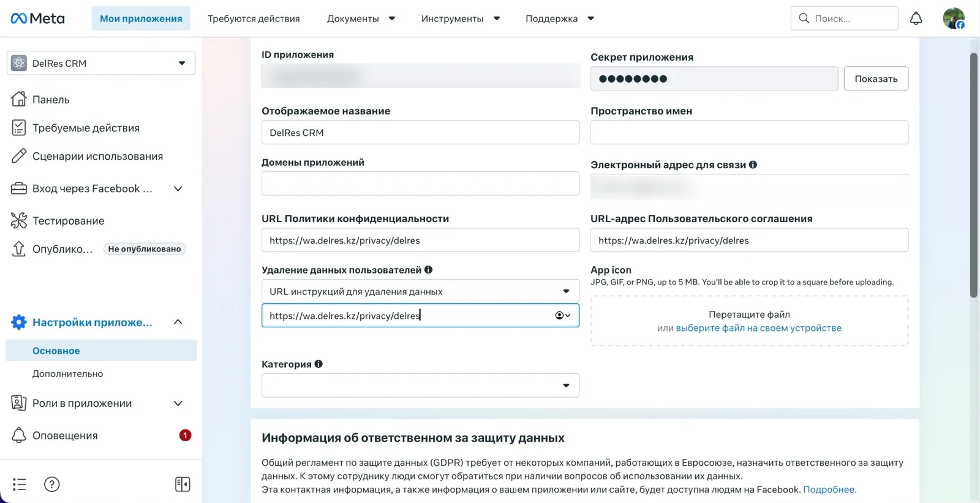980x503 pixels.
Task: Open the Подробнее link
Action: pyautogui.click(x=829, y=490)
